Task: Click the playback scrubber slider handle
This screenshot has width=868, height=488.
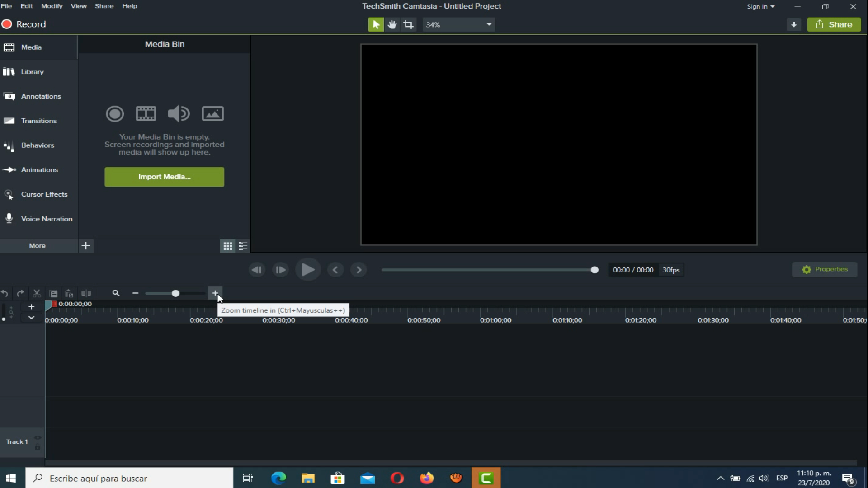Action: 594,270
